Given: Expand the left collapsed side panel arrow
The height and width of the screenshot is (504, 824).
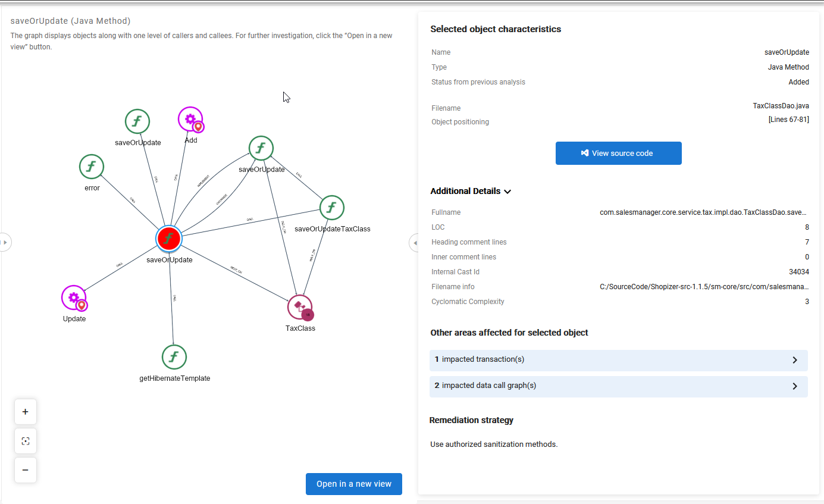Looking at the screenshot, I should 5,242.
